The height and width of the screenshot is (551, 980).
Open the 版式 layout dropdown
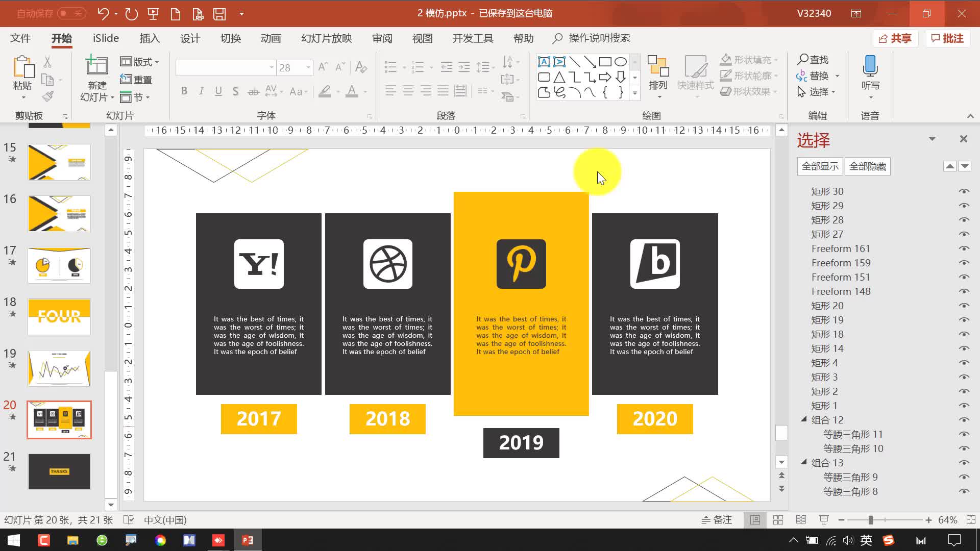click(x=139, y=62)
